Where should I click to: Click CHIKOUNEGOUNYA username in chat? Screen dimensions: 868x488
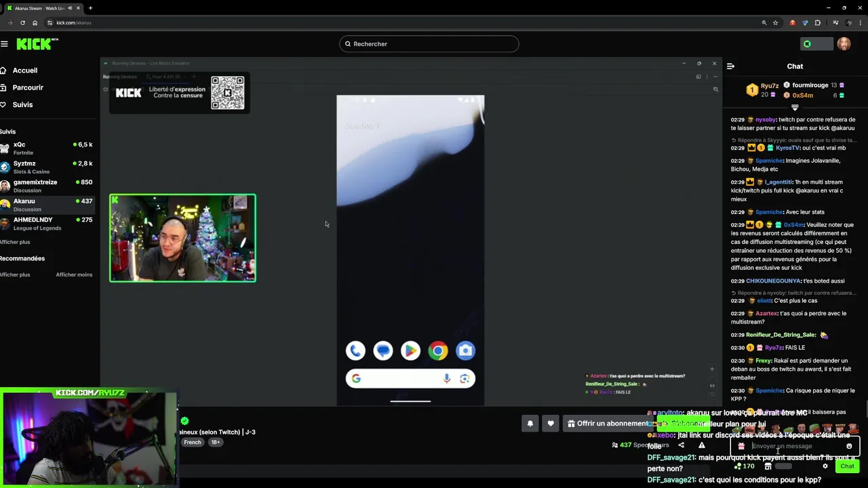pyautogui.click(x=773, y=281)
